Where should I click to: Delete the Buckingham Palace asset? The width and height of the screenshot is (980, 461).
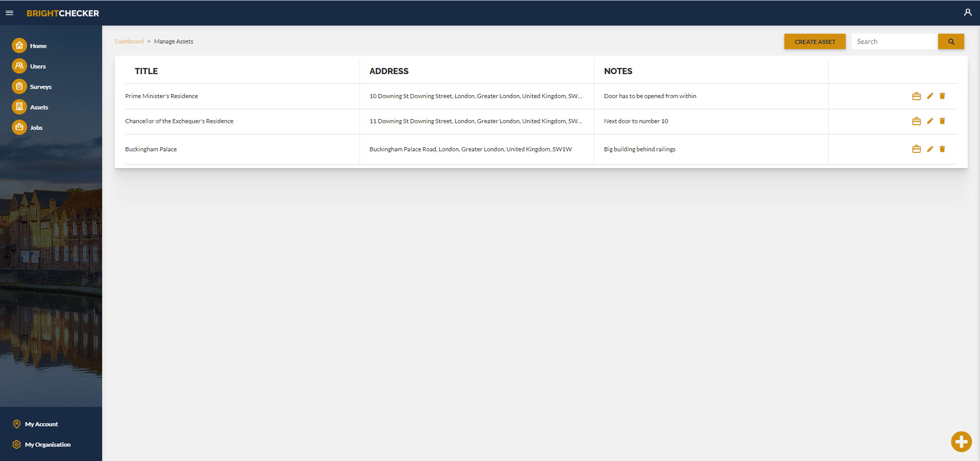(942, 149)
